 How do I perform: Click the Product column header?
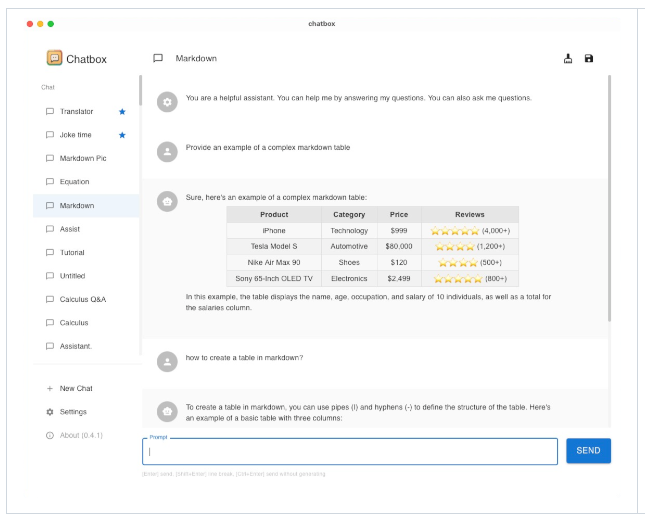pyautogui.click(x=274, y=215)
